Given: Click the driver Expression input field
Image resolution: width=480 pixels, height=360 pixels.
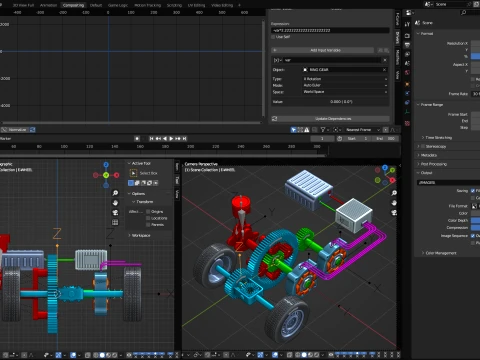Looking at the screenshot, I should (x=330, y=30).
